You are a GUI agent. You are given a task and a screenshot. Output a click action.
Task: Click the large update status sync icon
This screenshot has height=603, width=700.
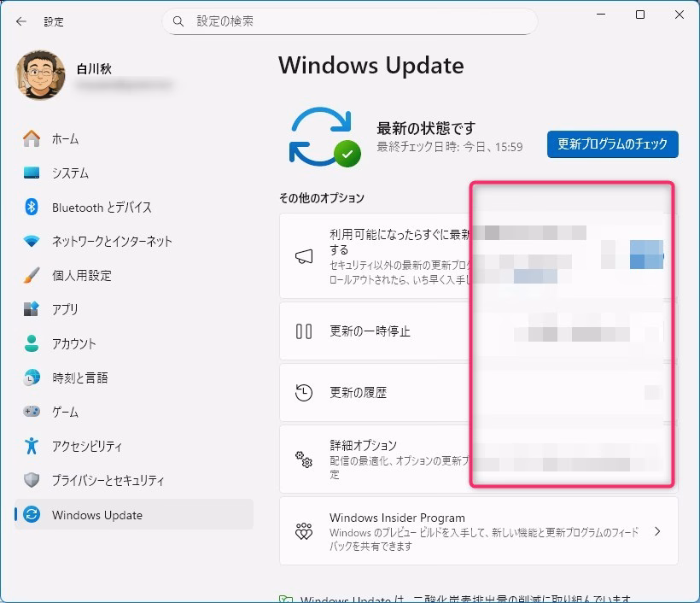[325, 137]
